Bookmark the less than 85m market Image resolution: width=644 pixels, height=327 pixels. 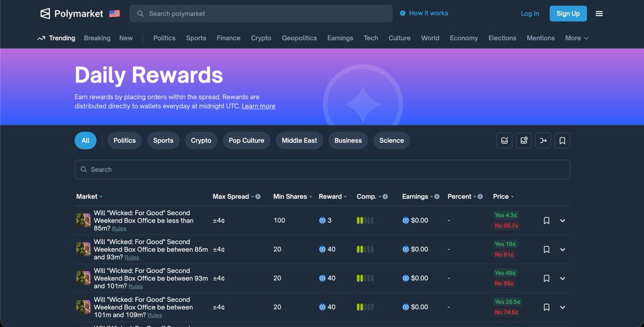546,220
